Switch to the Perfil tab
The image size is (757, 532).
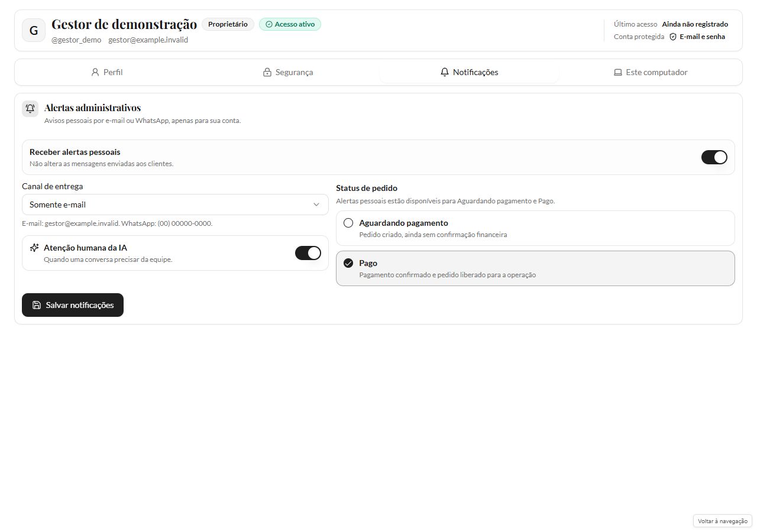(x=107, y=72)
